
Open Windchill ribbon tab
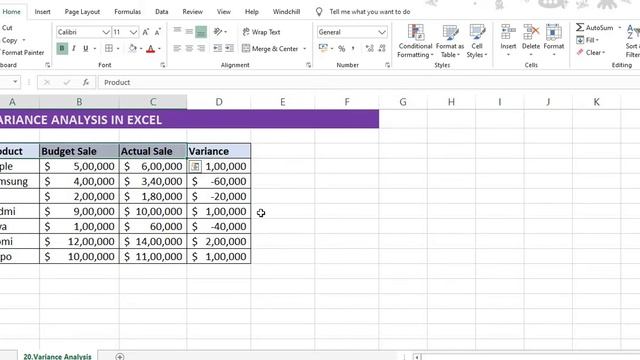tap(286, 11)
